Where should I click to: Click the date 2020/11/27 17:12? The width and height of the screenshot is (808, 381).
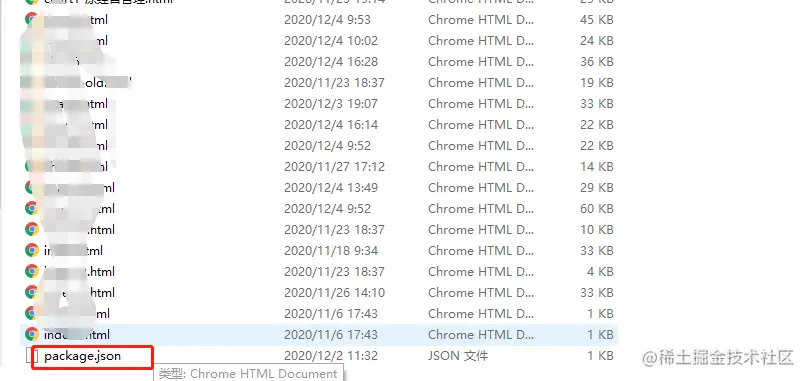(334, 167)
